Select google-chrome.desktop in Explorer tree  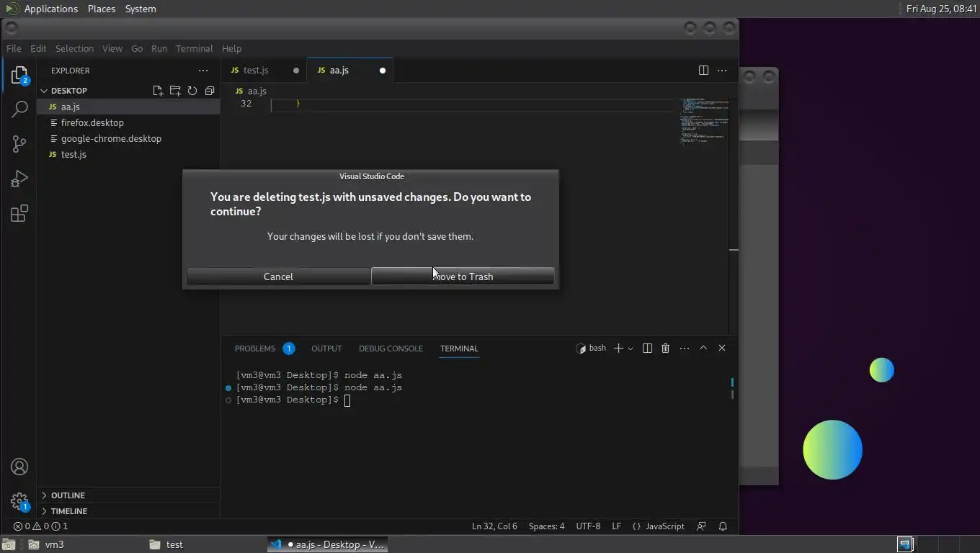coord(128,138)
